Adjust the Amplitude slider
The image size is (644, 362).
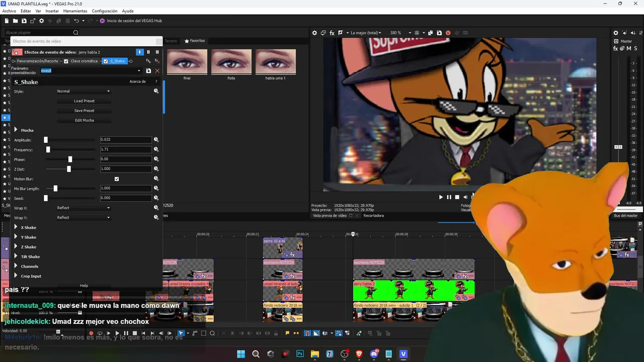[x=46, y=140]
